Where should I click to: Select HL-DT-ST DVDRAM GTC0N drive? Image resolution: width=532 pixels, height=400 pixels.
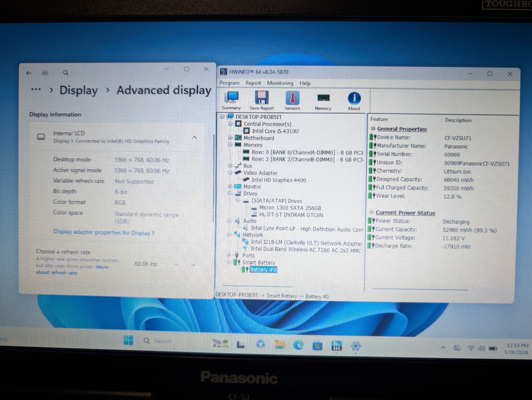(x=291, y=215)
